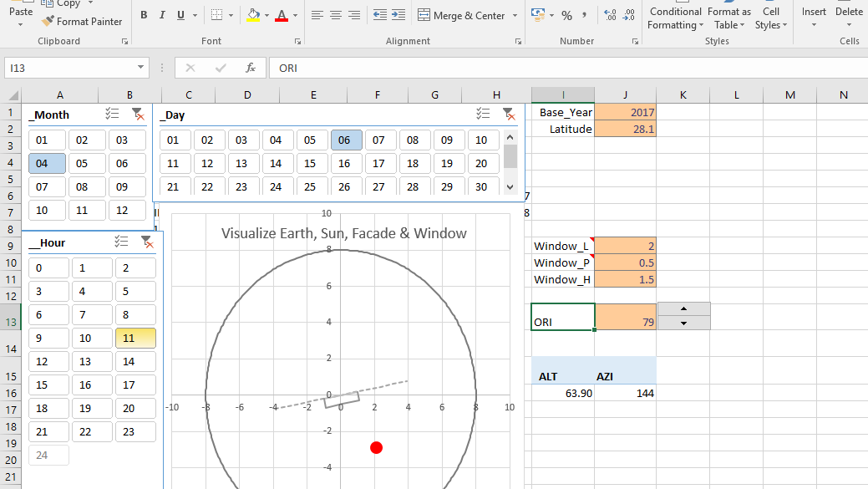Toggle multi-select on the __Hour slicer
Image resolution: width=868 pixels, height=489 pixels.
coord(121,242)
